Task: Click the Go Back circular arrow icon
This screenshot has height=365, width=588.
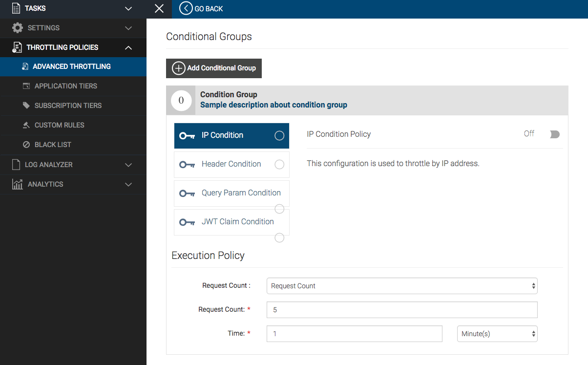Action: pos(185,9)
